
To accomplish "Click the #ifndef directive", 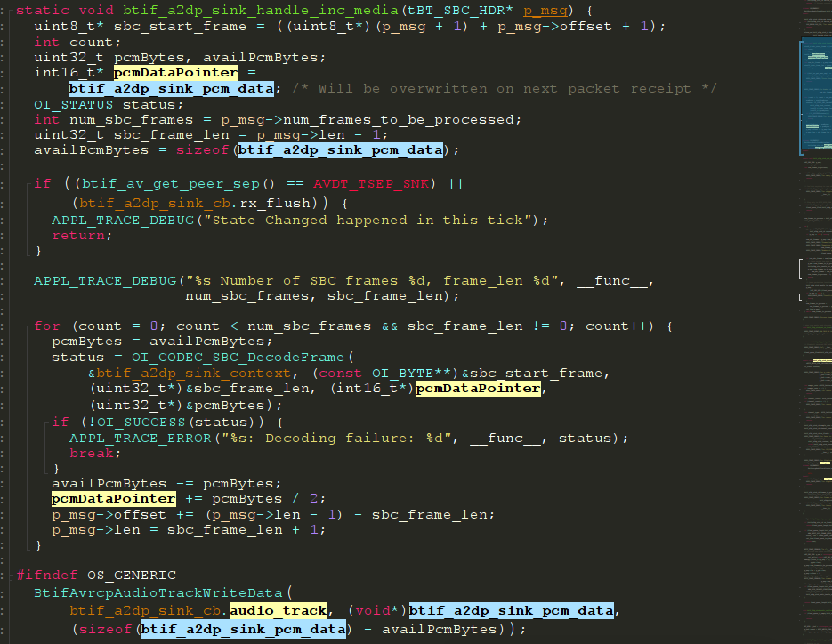I will 46,575.
